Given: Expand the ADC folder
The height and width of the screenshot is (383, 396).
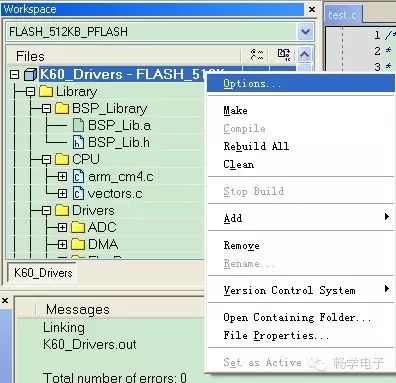Looking at the screenshot, I should [62, 228].
